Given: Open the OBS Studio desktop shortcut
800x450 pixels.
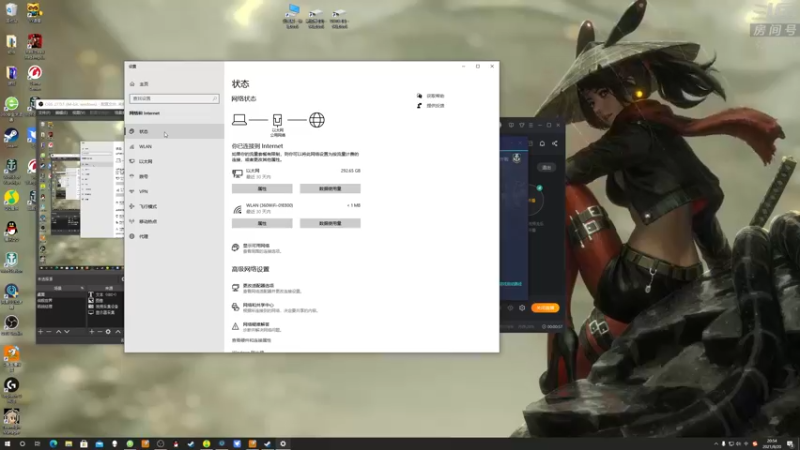Looking at the screenshot, I should tap(11, 325).
